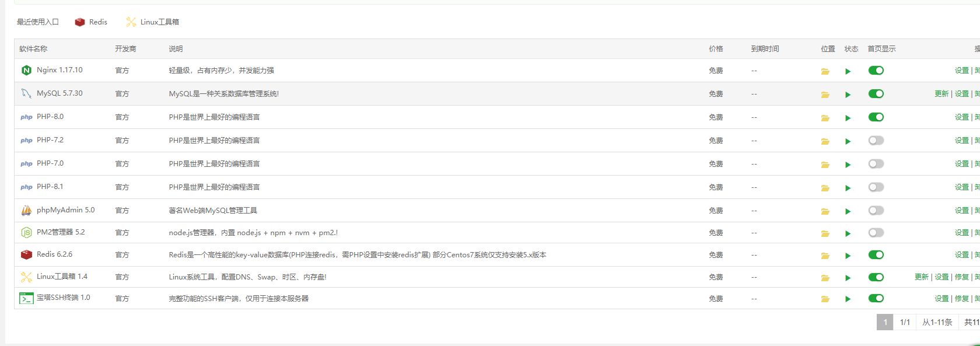Click the status play icon for MySQL 5.7.30
The image size is (980, 346).
pyautogui.click(x=848, y=95)
